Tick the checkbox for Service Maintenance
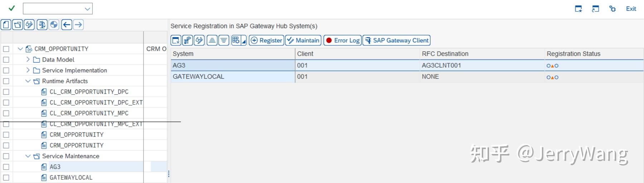 (6, 156)
